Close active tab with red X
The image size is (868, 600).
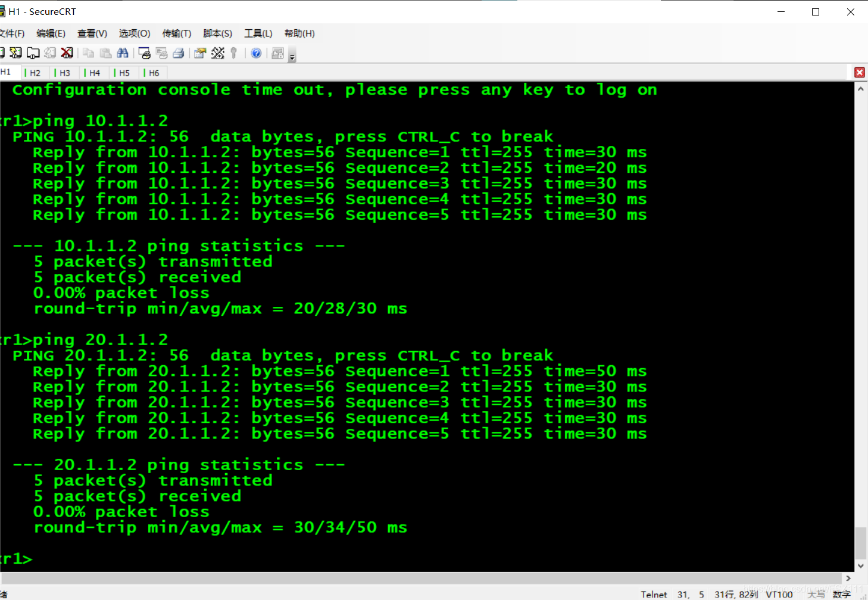coord(859,72)
